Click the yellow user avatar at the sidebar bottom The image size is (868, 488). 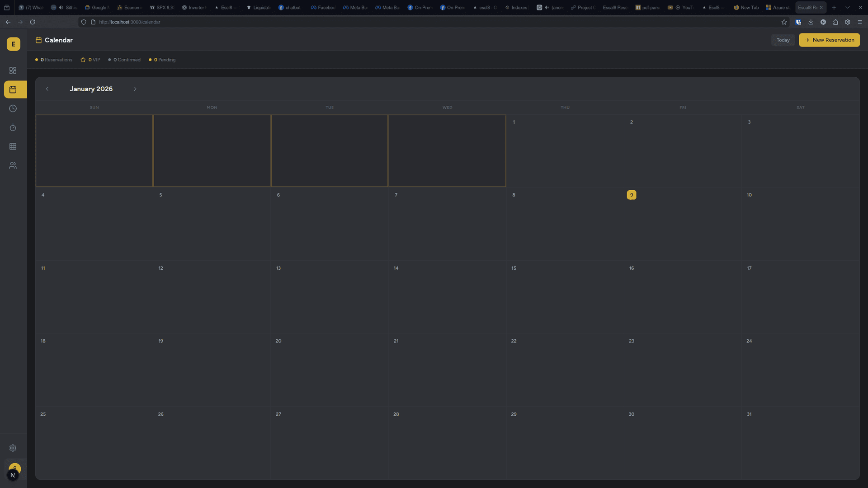point(14,469)
